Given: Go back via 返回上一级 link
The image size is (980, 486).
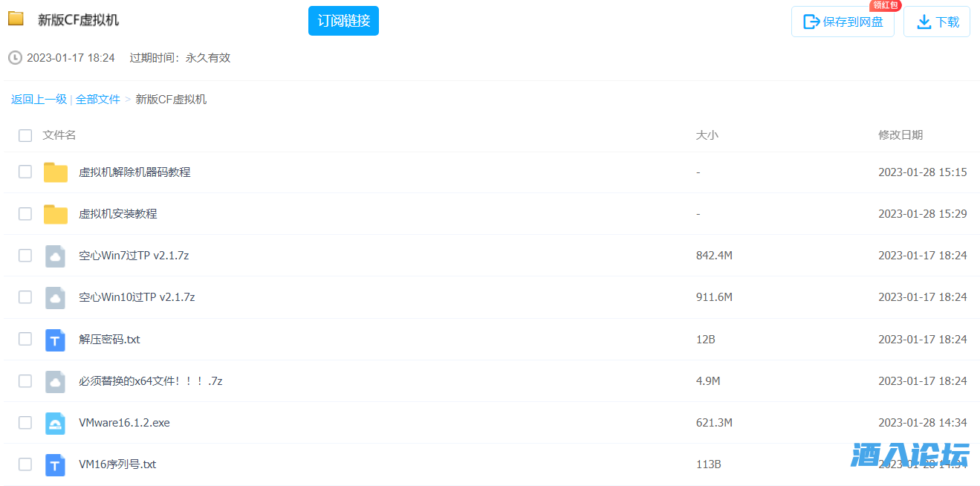Looking at the screenshot, I should point(39,99).
